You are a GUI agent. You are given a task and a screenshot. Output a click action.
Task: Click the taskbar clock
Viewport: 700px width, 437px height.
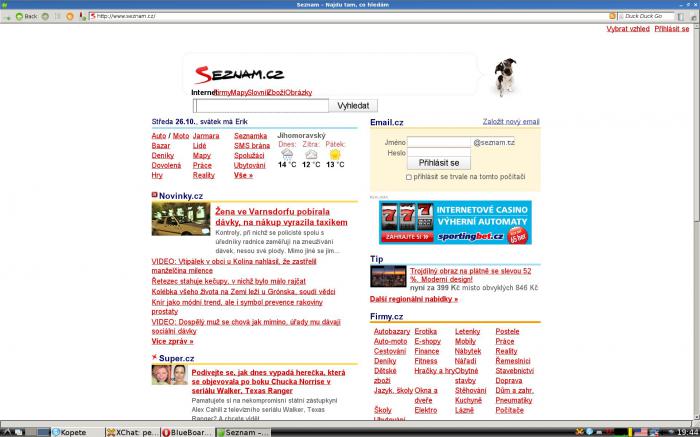688,432
